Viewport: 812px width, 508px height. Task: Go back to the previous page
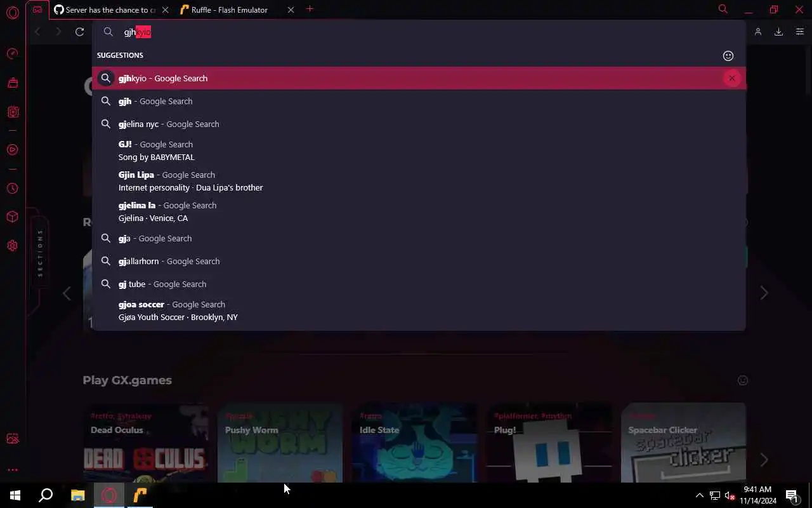[37, 32]
